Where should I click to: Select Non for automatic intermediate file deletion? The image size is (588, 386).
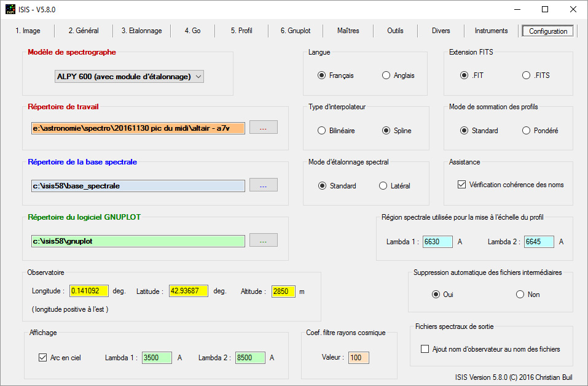click(520, 295)
